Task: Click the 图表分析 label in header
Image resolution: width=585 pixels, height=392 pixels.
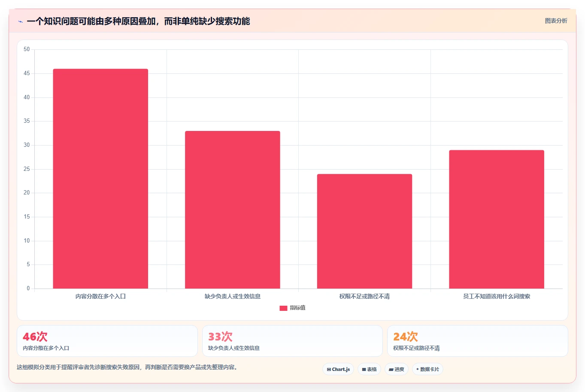Action: pos(556,21)
